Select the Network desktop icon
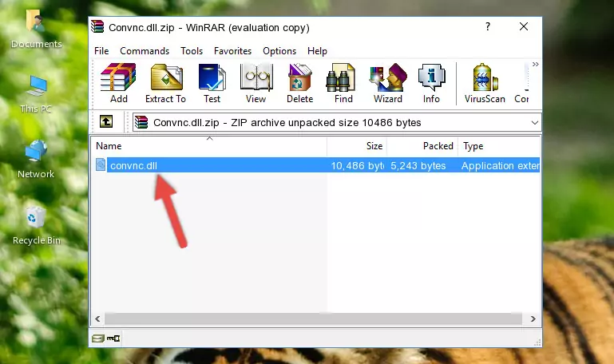The height and width of the screenshot is (364, 614). pyautogui.click(x=36, y=160)
